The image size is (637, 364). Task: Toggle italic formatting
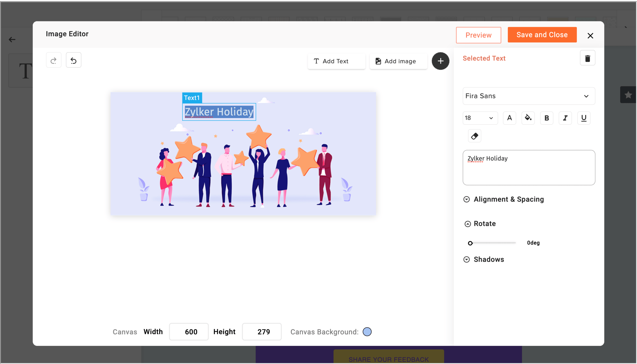[x=565, y=118]
